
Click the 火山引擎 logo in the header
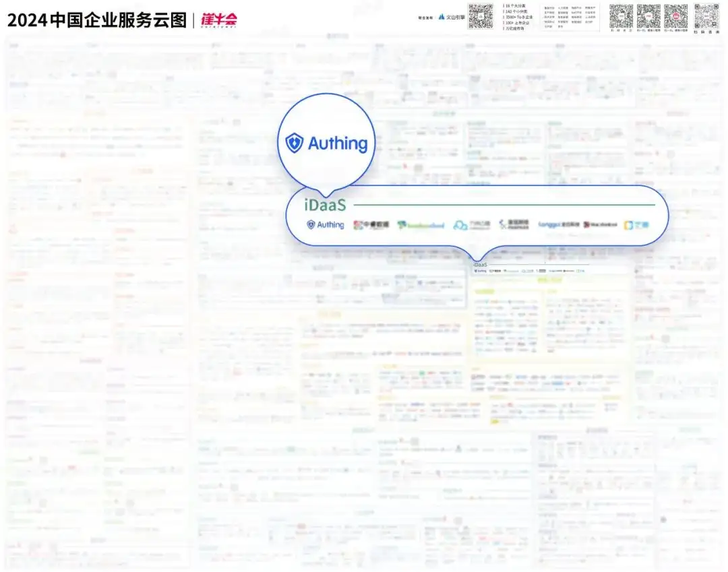pos(451,17)
